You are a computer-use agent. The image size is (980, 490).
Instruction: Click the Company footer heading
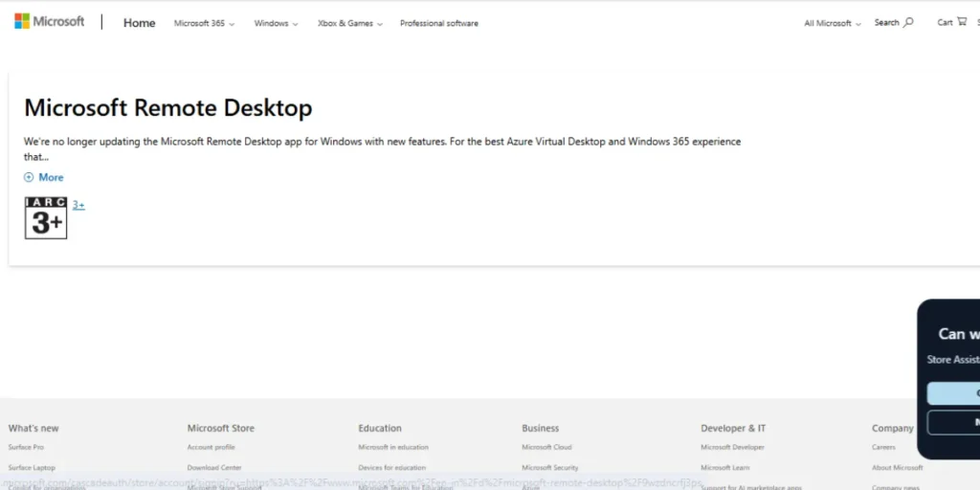click(893, 428)
